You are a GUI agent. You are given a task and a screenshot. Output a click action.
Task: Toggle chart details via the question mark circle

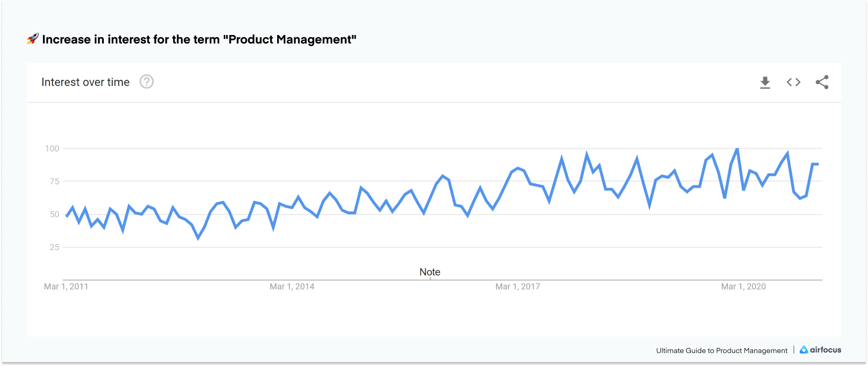coord(146,81)
